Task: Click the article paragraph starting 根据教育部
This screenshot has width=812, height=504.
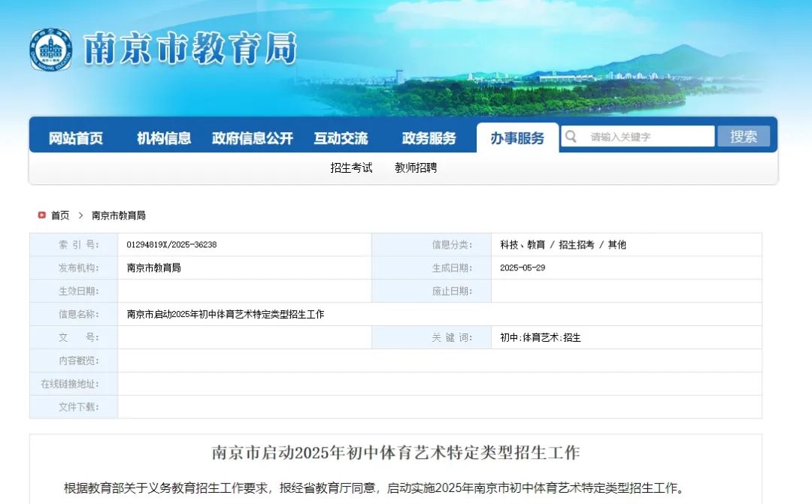Action: [x=374, y=488]
